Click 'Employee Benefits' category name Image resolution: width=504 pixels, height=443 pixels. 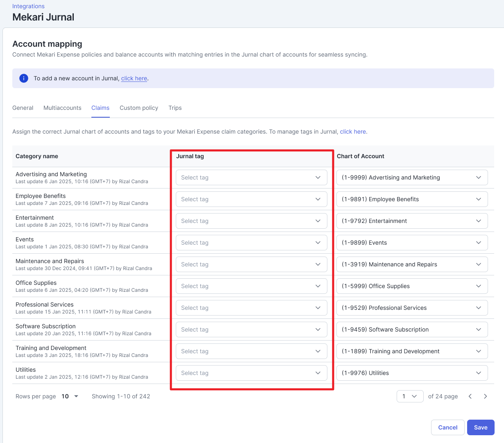[41, 196]
